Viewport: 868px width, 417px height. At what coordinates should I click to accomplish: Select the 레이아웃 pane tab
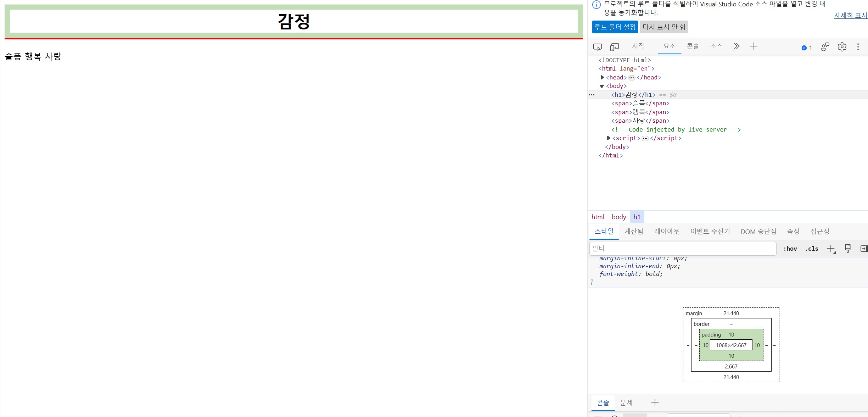(667, 232)
